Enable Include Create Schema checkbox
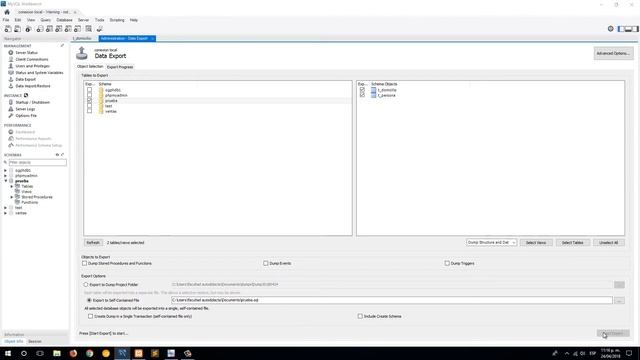The height and width of the screenshot is (360, 640). point(360,316)
